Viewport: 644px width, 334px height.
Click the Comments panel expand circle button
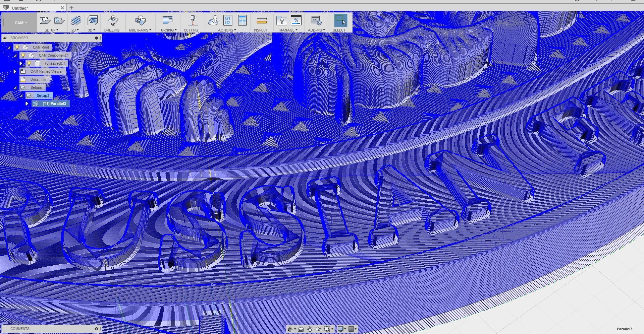point(96,329)
